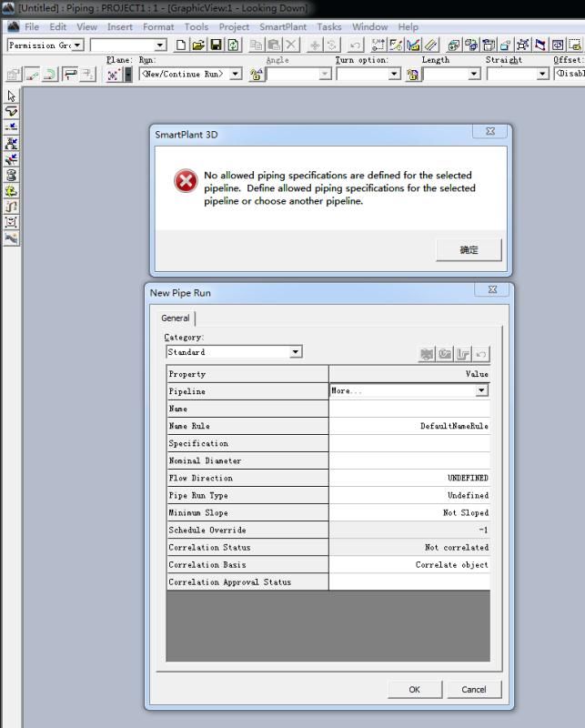Open the Edit menu

pos(58,27)
